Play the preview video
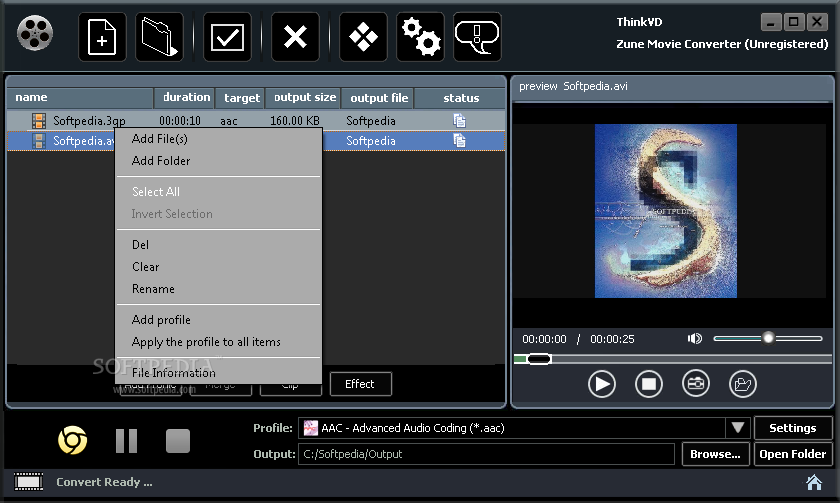The height and width of the screenshot is (503, 840). pos(602,384)
